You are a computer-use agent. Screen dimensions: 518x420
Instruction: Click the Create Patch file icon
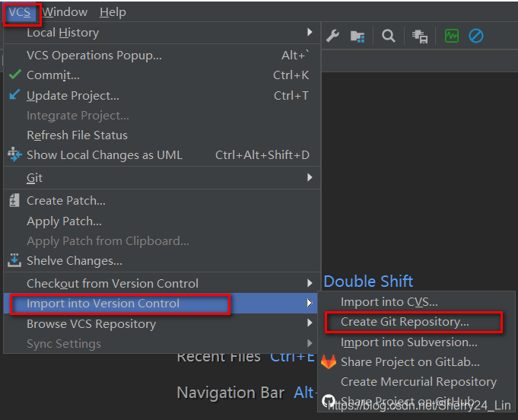tap(14, 200)
